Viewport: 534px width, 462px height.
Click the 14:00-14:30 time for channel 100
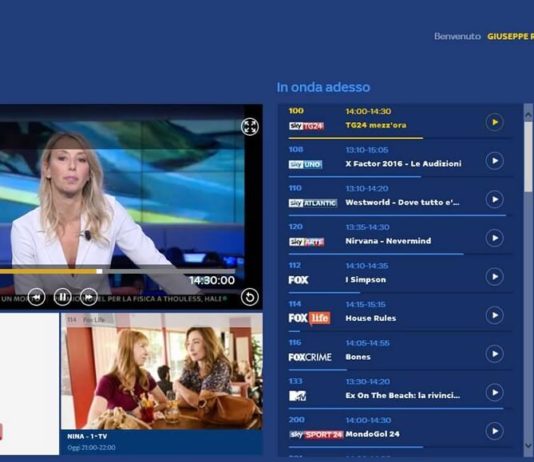(368, 111)
